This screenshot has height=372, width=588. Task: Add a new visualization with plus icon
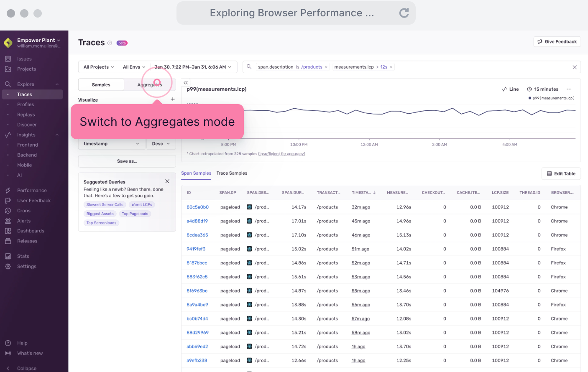pyautogui.click(x=173, y=99)
